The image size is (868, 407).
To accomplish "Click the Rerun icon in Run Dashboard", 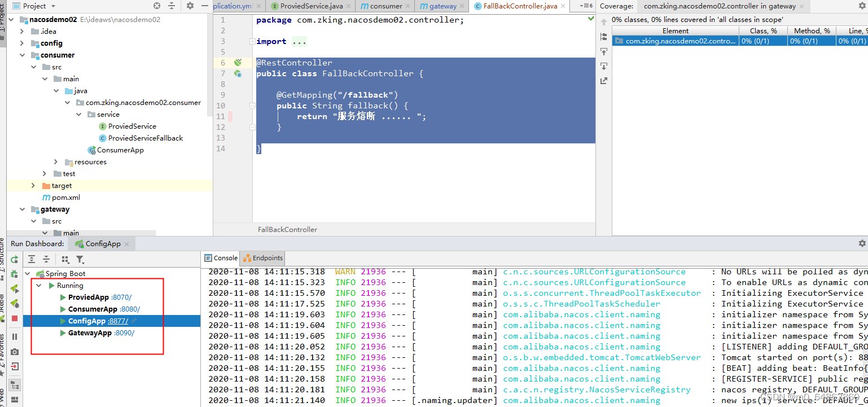I will pos(15,259).
